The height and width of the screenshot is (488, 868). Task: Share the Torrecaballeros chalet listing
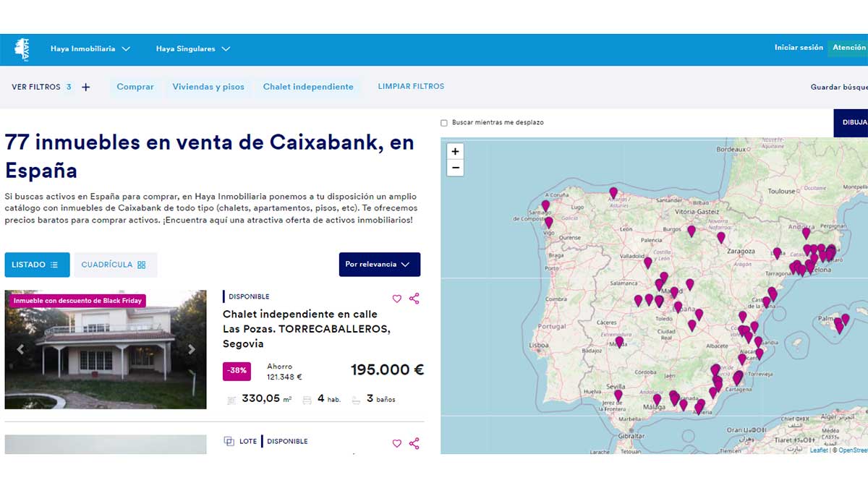(x=414, y=299)
